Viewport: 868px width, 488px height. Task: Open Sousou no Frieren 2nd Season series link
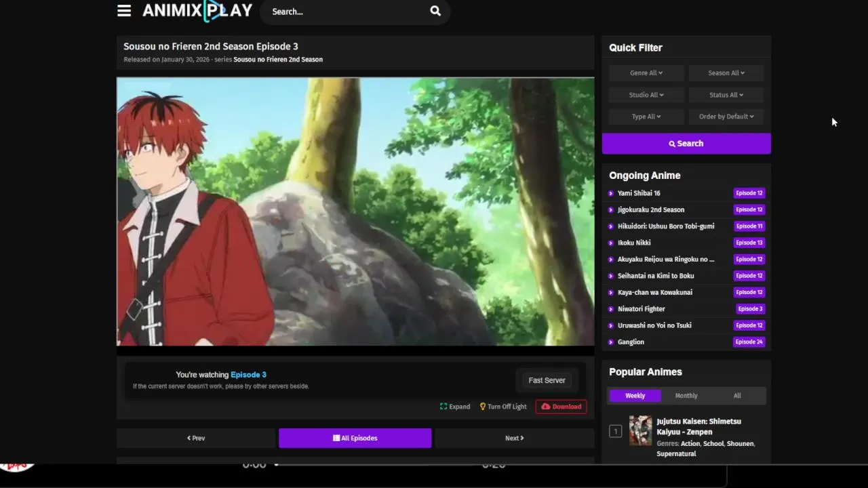pyautogui.click(x=278, y=60)
